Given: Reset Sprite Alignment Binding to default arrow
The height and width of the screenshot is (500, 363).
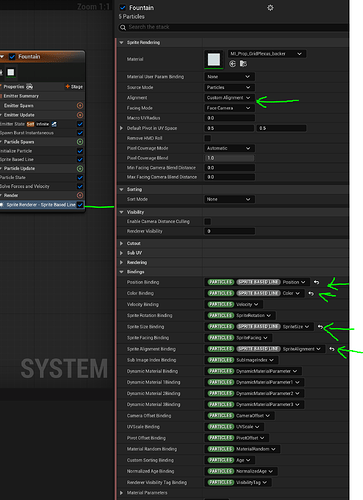Looking at the screenshot, I should click(332, 349).
